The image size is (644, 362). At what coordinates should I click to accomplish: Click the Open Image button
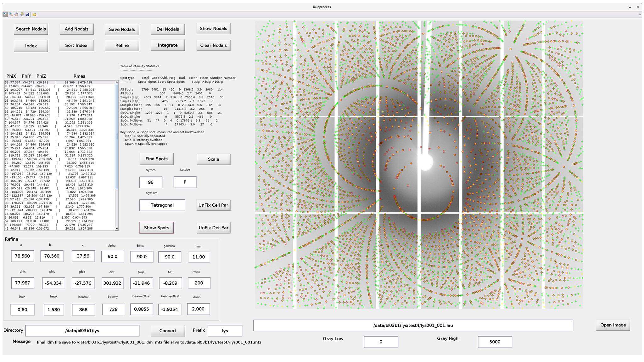(613, 325)
